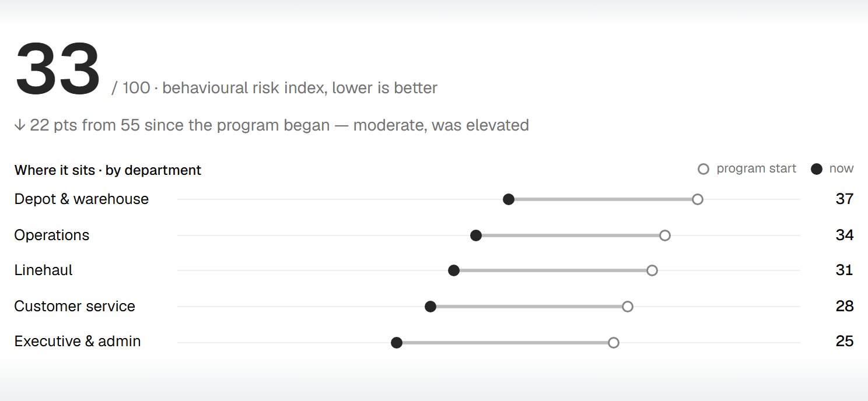Toggle the 'program start' legend marker
868x401 pixels.
[x=703, y=169]
